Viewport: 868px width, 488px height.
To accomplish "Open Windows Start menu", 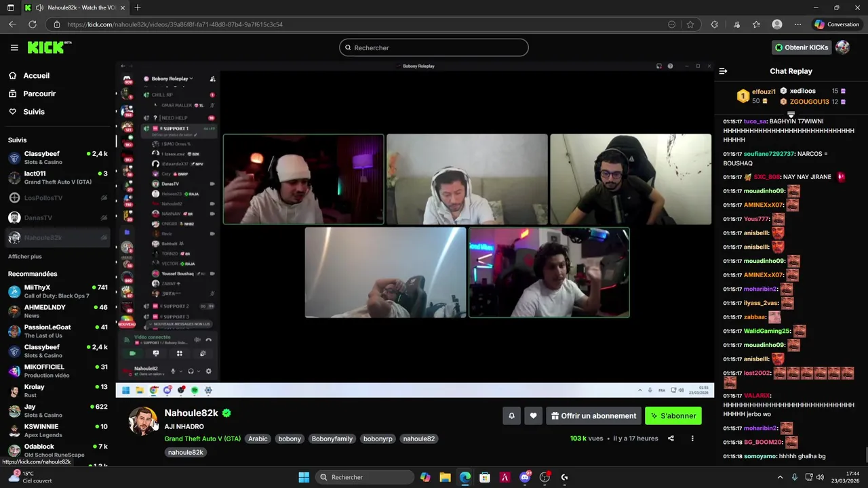I will coord(304,477).
